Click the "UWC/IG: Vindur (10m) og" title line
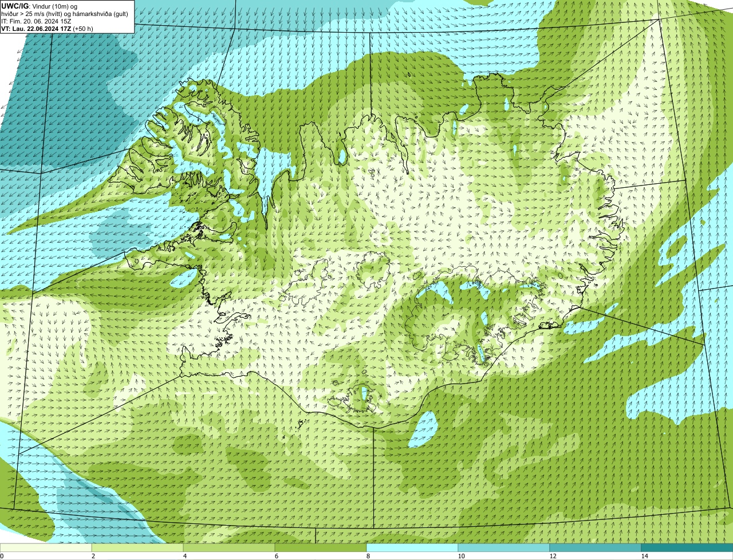 [x=39, y=6]
